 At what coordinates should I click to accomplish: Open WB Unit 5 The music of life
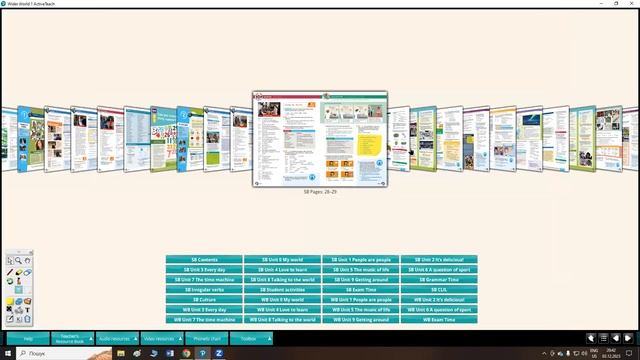pyautogui.click(x=361, y=309)
